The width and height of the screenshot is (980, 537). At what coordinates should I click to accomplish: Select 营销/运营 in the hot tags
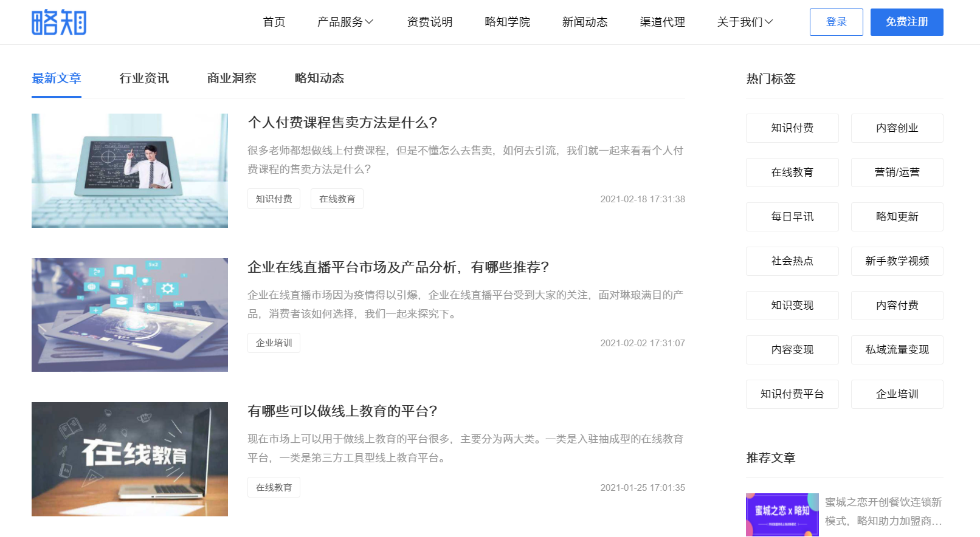tap(897, 173)
